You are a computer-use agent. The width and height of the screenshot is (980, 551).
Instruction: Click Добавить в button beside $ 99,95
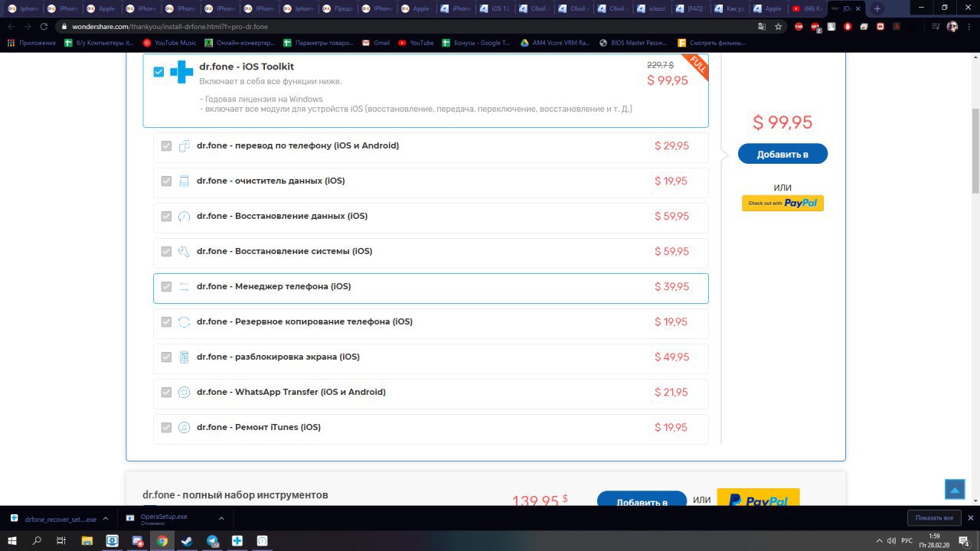[782, 154]
